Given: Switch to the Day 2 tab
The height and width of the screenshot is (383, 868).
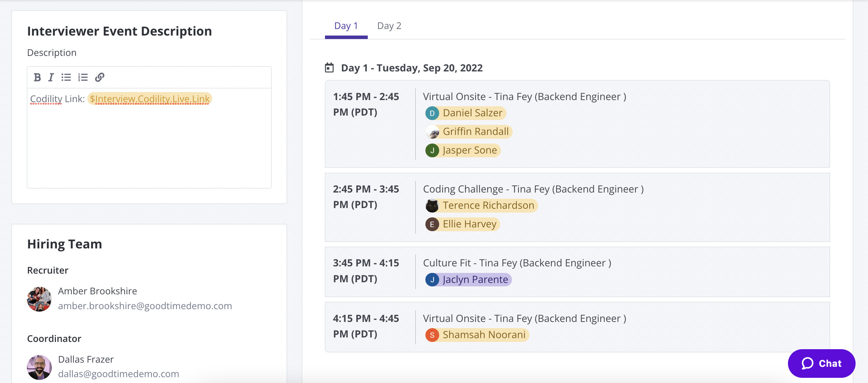Looking at the screenshot, I should [389, 26].
